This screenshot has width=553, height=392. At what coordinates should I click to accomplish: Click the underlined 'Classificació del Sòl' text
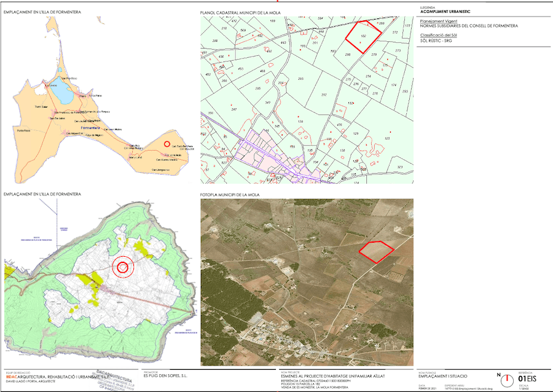[439, 35]
